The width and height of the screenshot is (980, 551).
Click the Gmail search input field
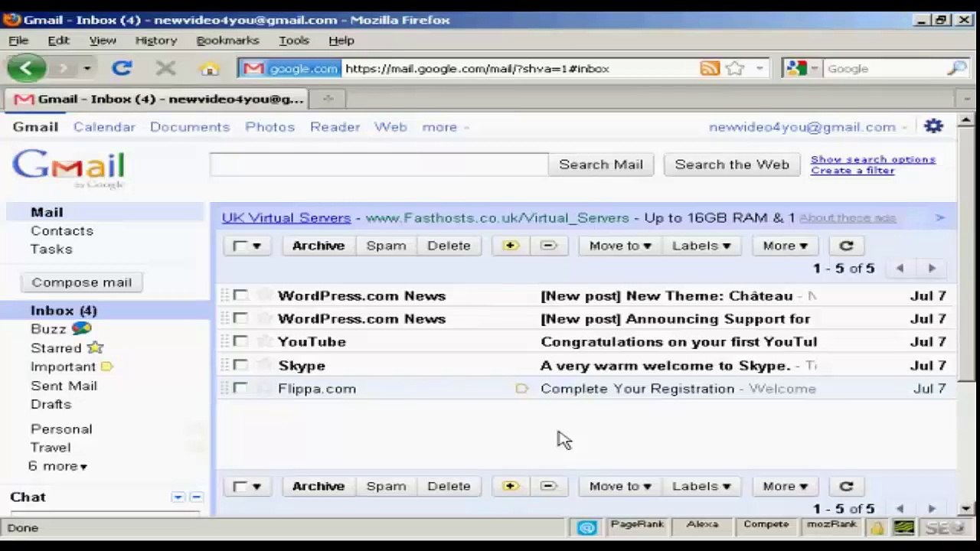click(x=379, y=165)
